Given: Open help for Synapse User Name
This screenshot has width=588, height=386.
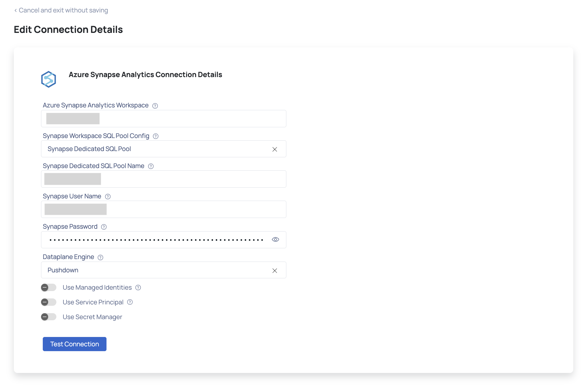Looking at the screenshot, I should pos(108,196).
